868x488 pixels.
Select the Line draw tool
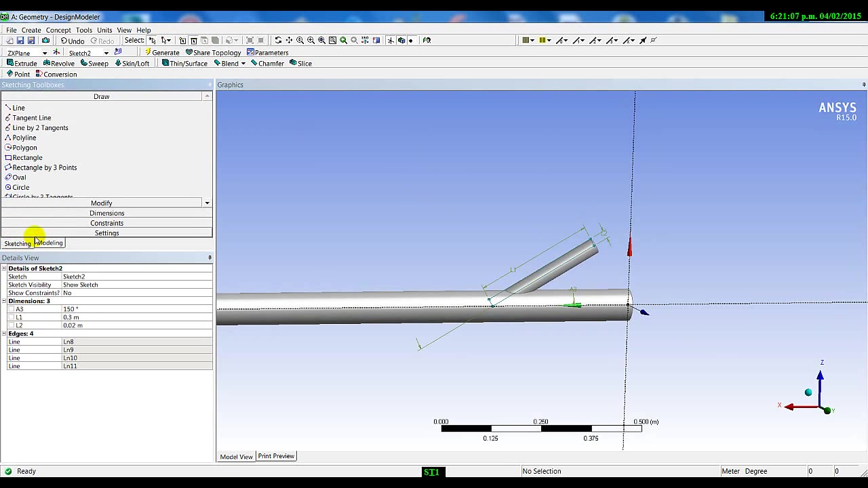(15, 108)
